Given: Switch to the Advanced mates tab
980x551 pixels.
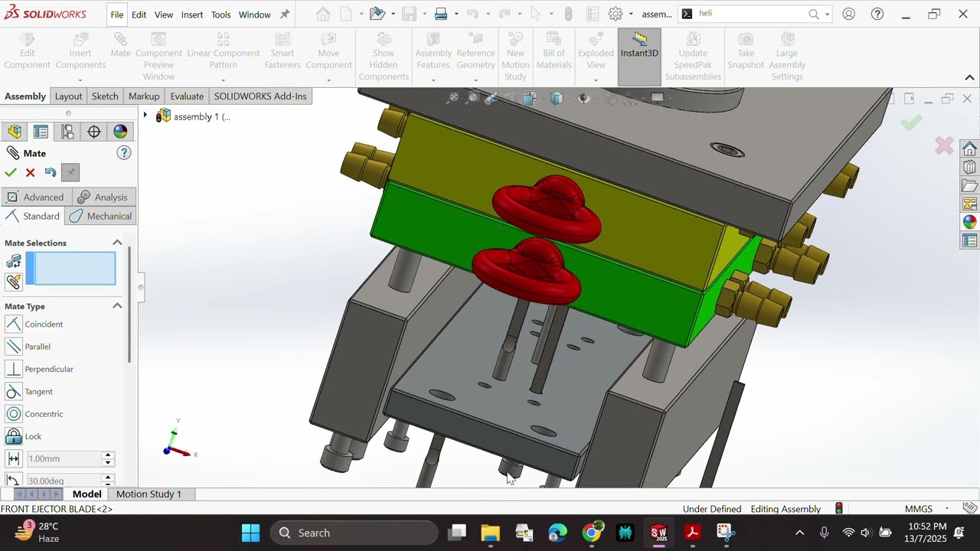Looking at the screenshot, I should pyautogui.click(x=35, y=197).
